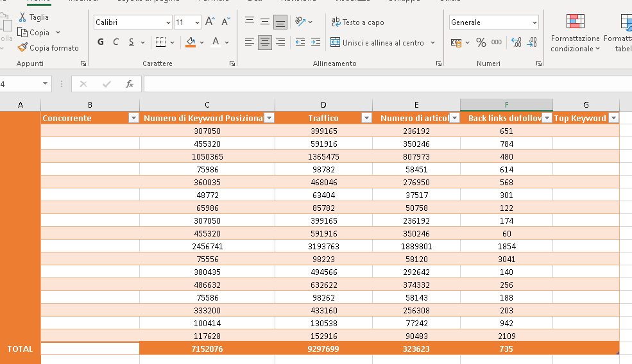Viewport: 632px width, 364px height.
Task: Select the TOTAL label cell
Action: (20, 349)
